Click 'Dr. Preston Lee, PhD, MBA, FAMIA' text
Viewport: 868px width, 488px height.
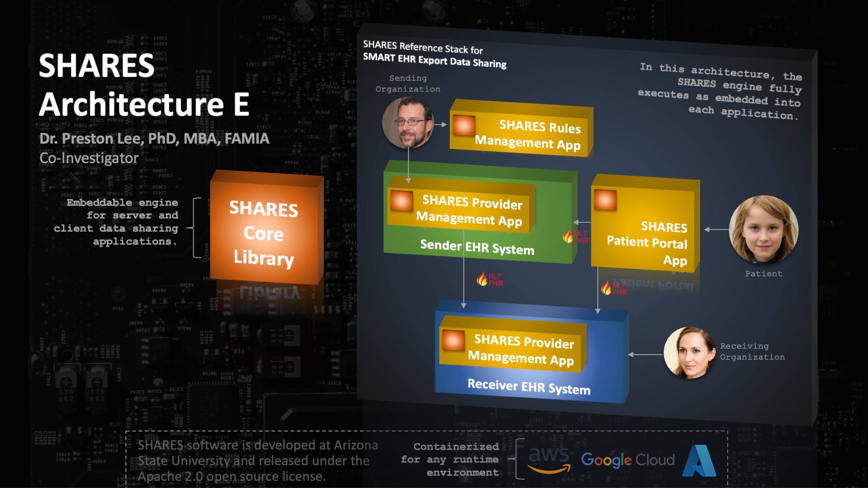[154, 139]
